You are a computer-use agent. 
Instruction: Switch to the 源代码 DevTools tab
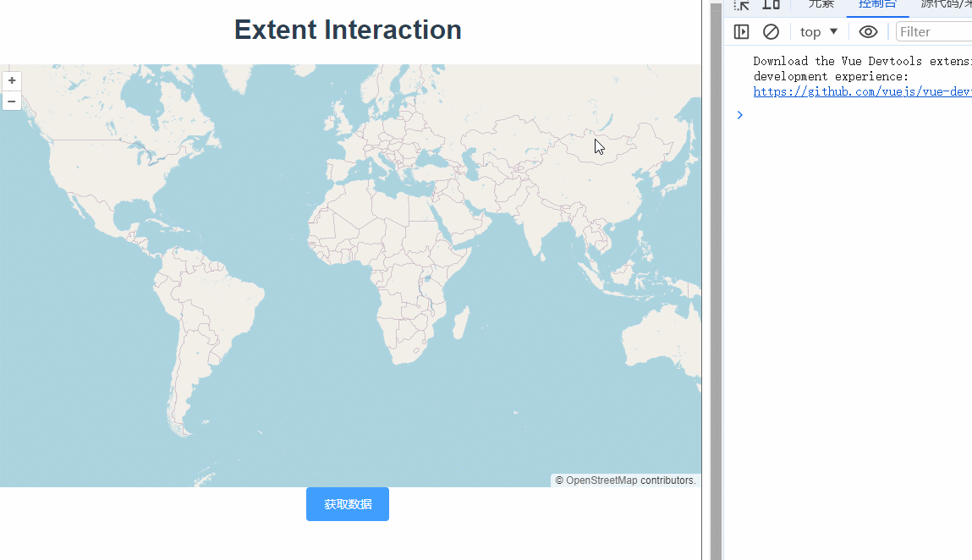pyautogui.click(x=946, y=4)
